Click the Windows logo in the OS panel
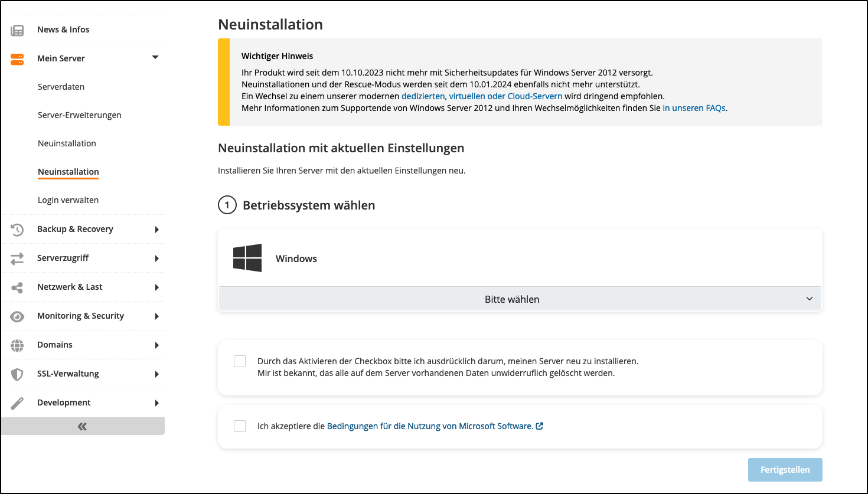This screenshot has width=868, height=494. point(247,258)
